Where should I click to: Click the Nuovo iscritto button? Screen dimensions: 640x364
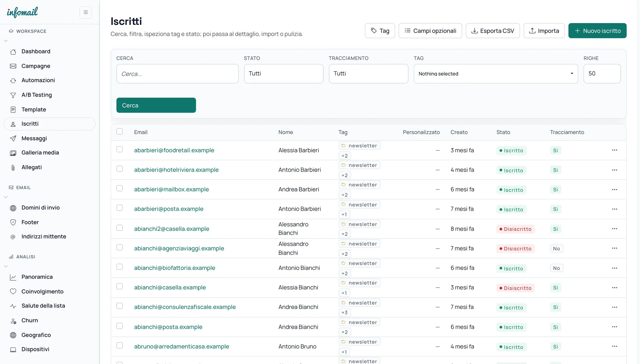pos(597,31)
